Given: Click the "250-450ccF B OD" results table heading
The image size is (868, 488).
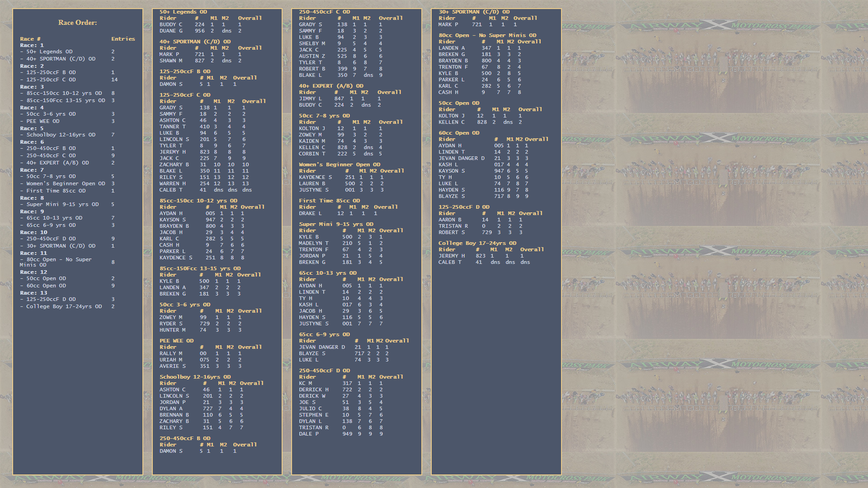Looking at the screenshot, I should tap(185, 438).
